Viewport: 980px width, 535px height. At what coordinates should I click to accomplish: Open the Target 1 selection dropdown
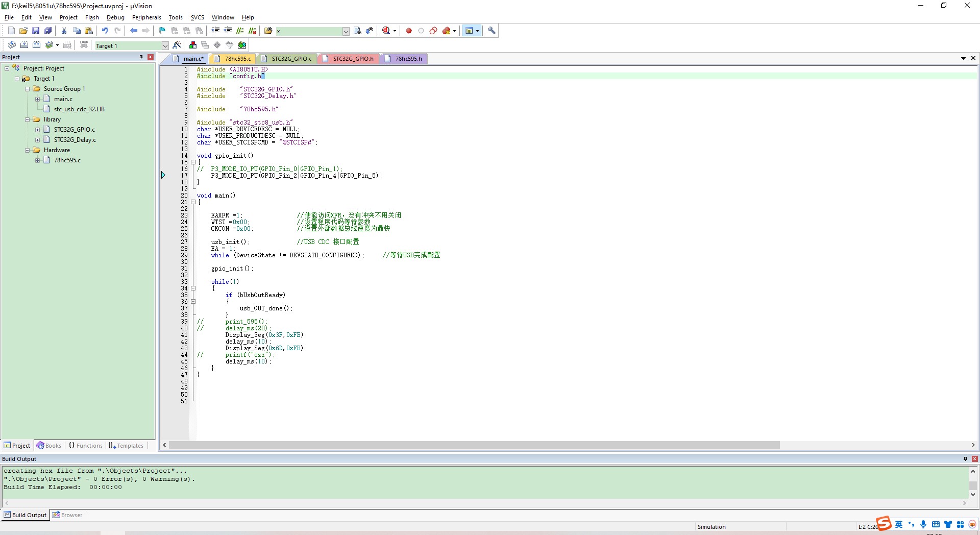[165, 45]
